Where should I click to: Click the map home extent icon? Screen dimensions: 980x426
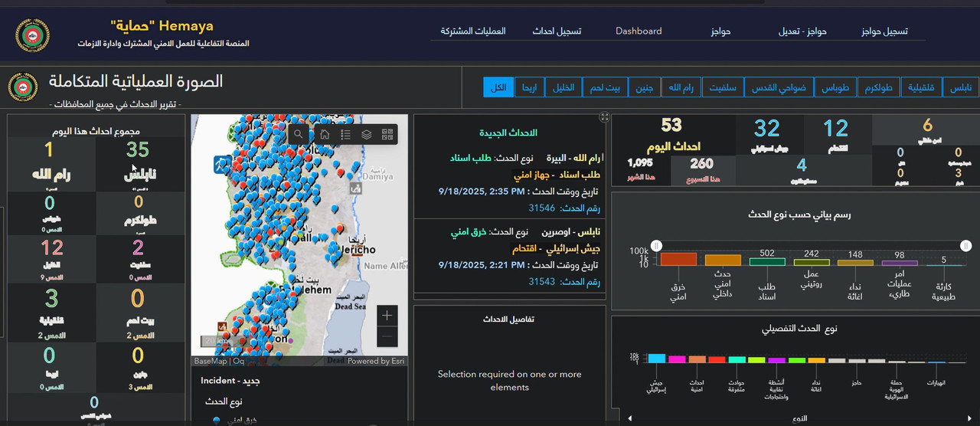[x=325, y=135]
